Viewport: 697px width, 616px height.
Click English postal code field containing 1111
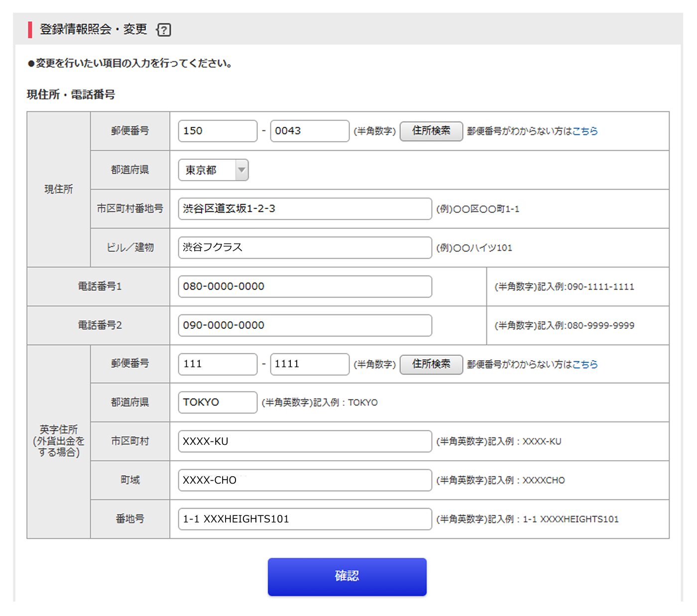click(309, 364)
